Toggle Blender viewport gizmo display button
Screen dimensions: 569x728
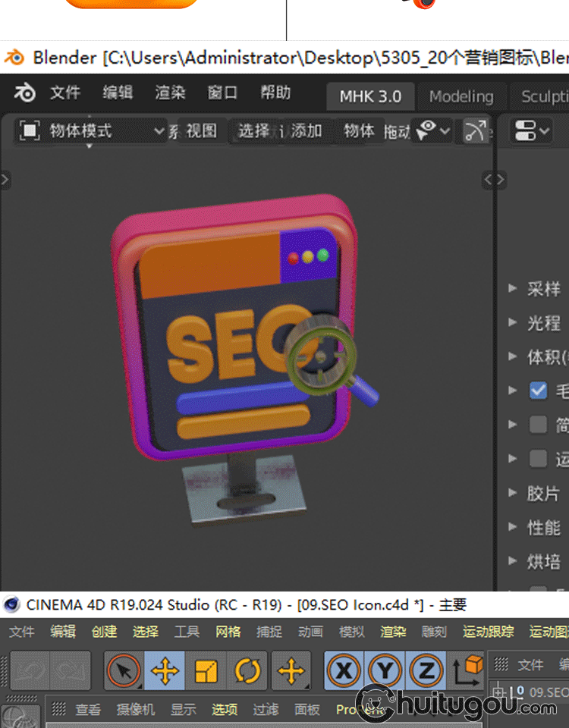tap(476, 130)
